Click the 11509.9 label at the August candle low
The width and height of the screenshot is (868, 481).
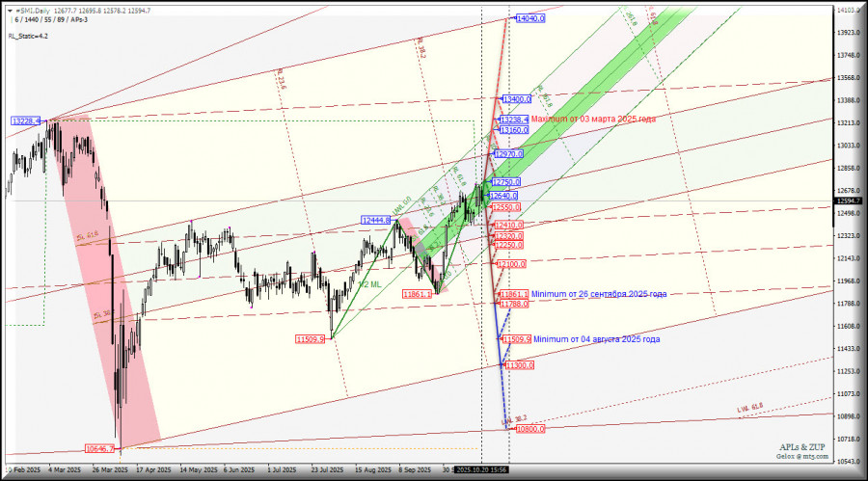click(310, 338)
